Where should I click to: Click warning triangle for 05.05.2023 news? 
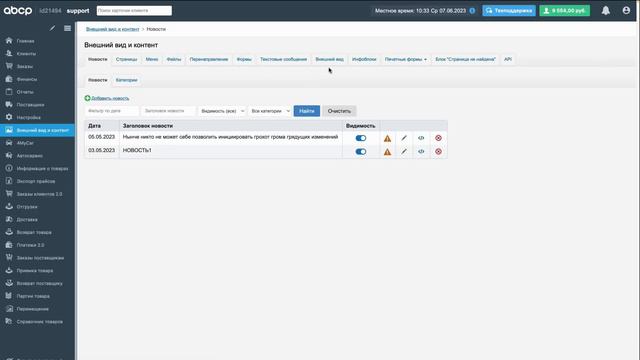click(387, 138)
